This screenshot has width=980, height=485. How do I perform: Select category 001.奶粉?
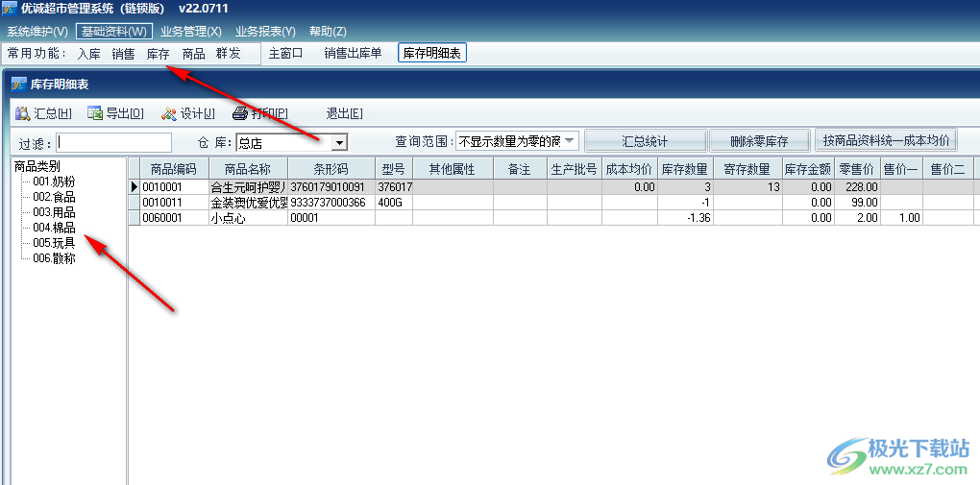click(54, 182)
